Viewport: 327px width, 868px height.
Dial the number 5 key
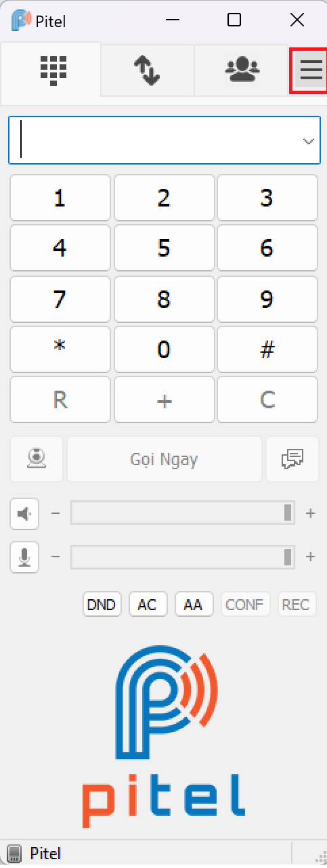[x=164, y=248]
